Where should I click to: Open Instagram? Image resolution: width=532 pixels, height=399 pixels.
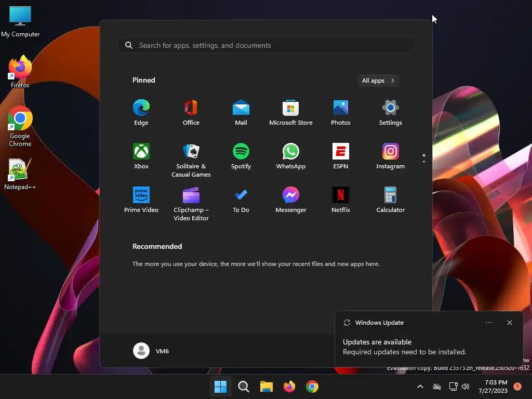pyautogui.click(x=391, y=156)
